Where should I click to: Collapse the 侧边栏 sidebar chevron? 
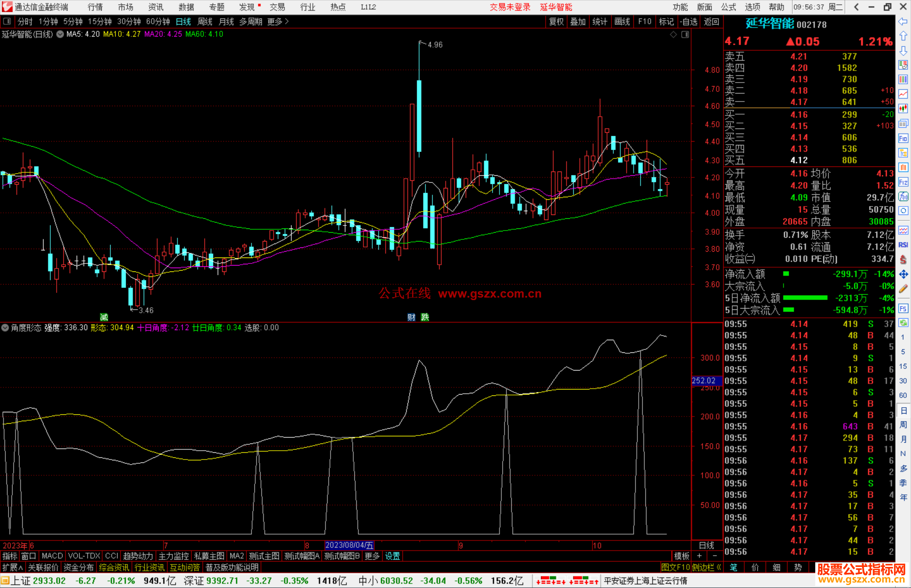[x=719, y=567]
